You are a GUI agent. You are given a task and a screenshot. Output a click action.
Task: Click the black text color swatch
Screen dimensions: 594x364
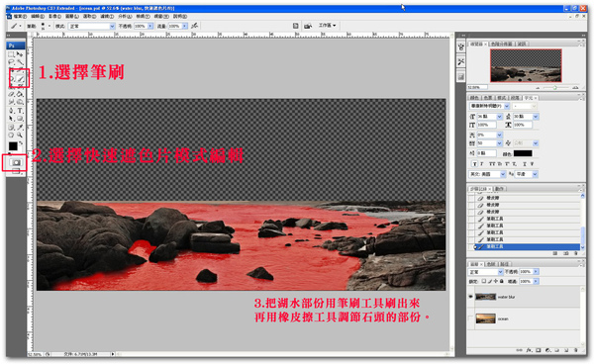pyautogui.click(x=523, y=153)
